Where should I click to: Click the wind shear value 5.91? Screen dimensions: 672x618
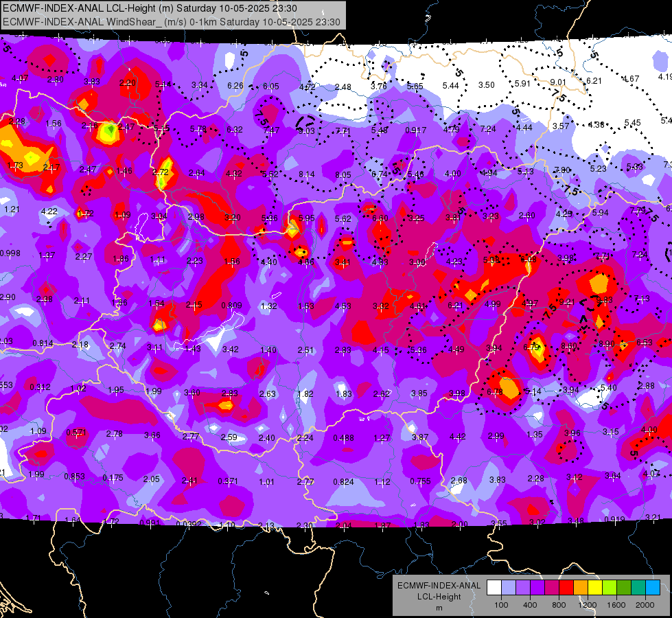point(522,84)
